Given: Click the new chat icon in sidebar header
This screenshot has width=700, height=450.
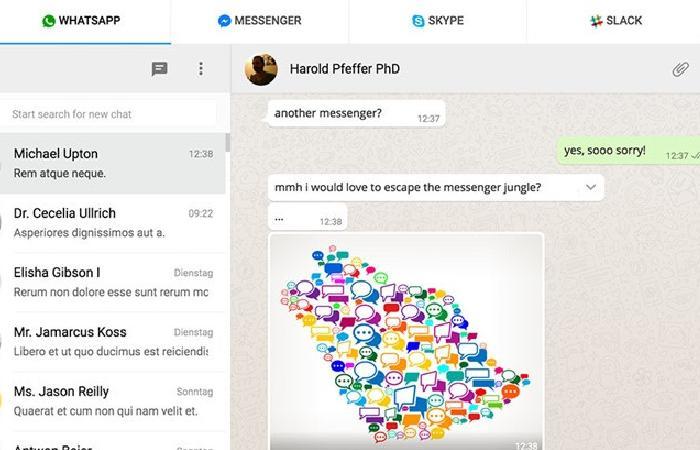Looking at the screenshot, I should point(159,69).
